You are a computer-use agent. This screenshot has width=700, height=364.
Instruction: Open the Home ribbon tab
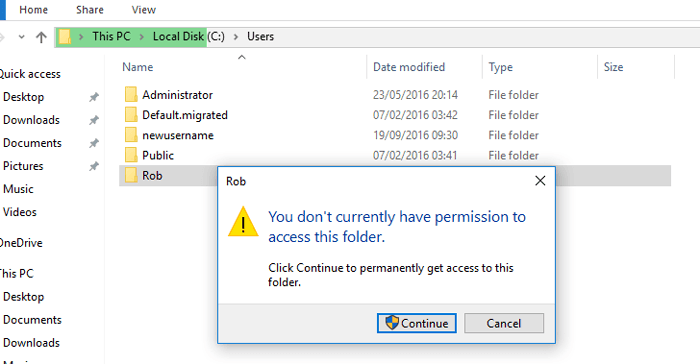pos(33,10)
